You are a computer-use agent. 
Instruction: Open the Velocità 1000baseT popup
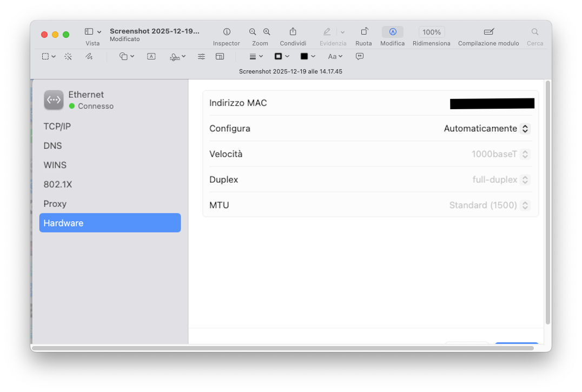[500, 154]
